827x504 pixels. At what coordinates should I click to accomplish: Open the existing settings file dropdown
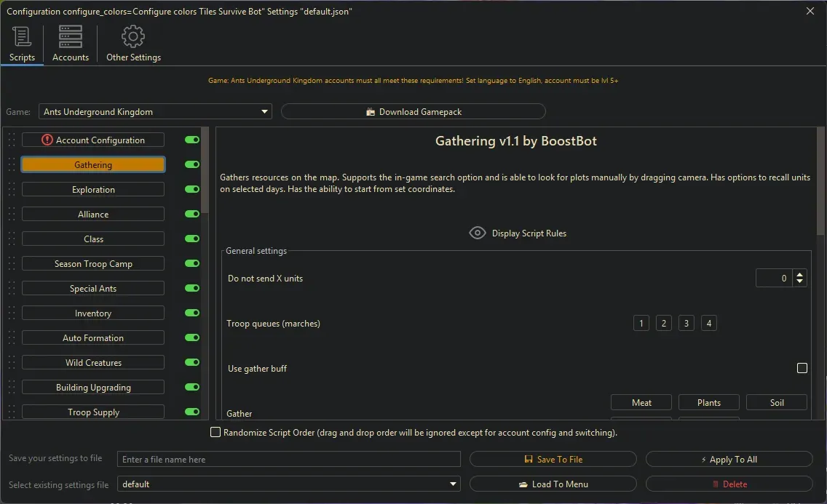(x=454, y=484)
